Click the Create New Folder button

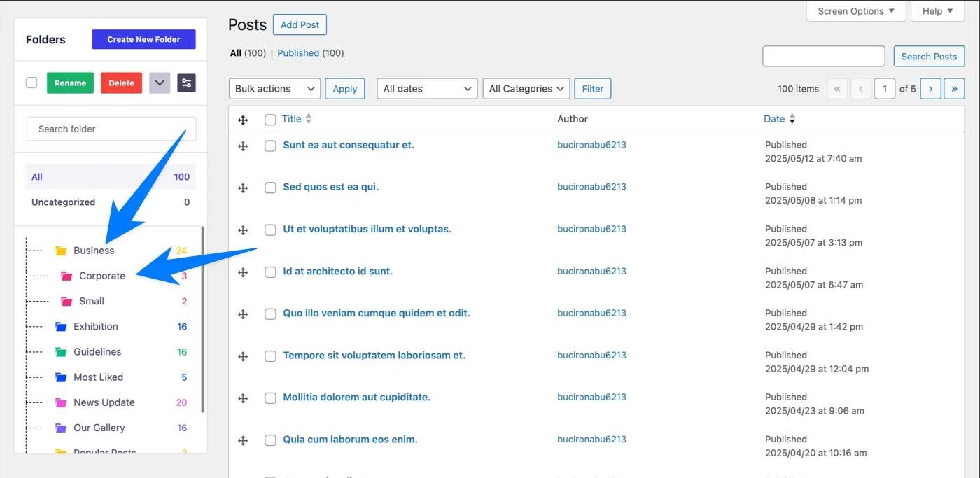(143, 39)
